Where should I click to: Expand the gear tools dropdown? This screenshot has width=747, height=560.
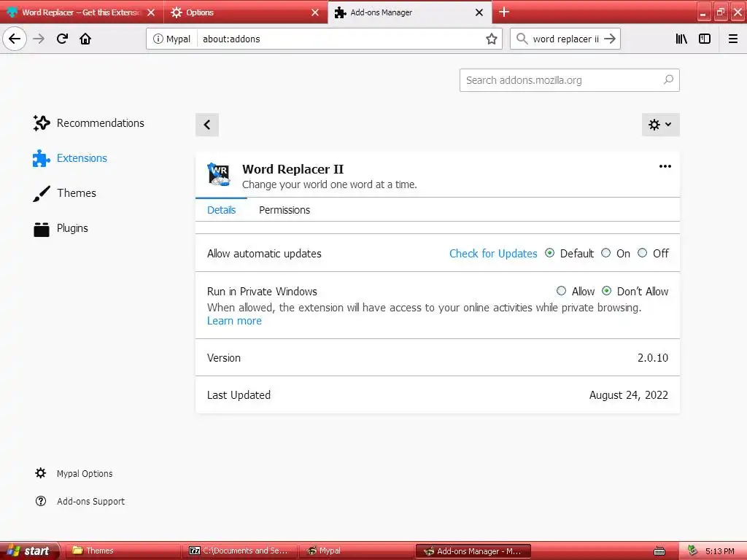pyautogui.click(x=660, y=125)
